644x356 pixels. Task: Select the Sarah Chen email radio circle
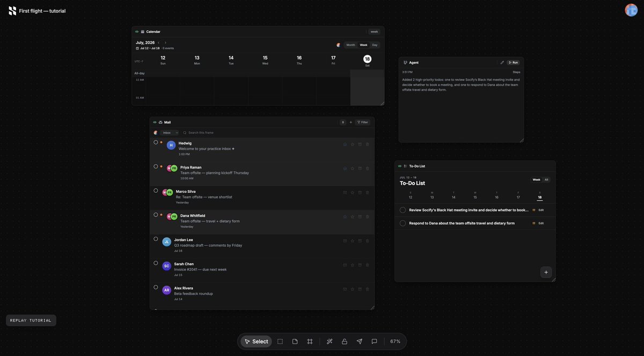[x=156, y=263]
